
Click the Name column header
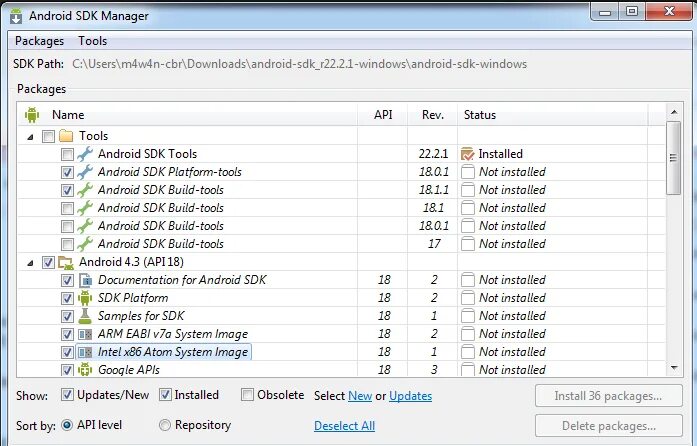click(68, 115)
